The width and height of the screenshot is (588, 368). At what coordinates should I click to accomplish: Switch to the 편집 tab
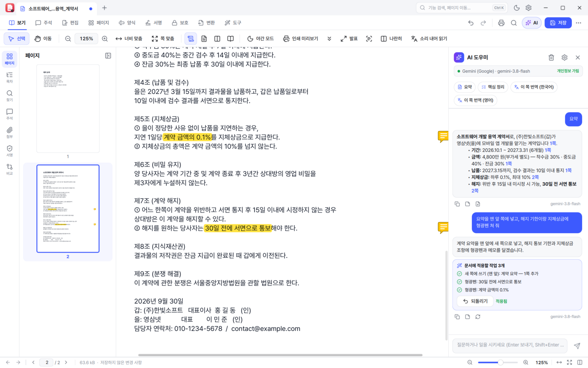pyautogui.click(x=70, y=23)
